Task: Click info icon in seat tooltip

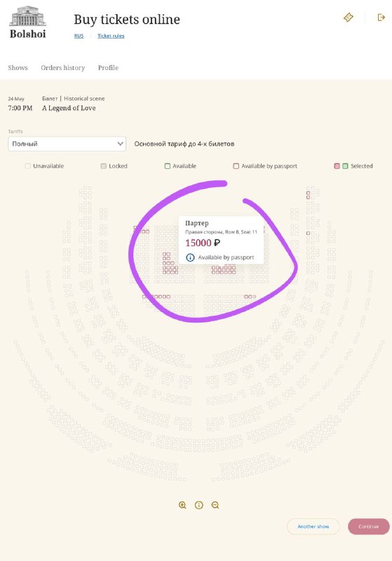Action: [x=190, y=257]
